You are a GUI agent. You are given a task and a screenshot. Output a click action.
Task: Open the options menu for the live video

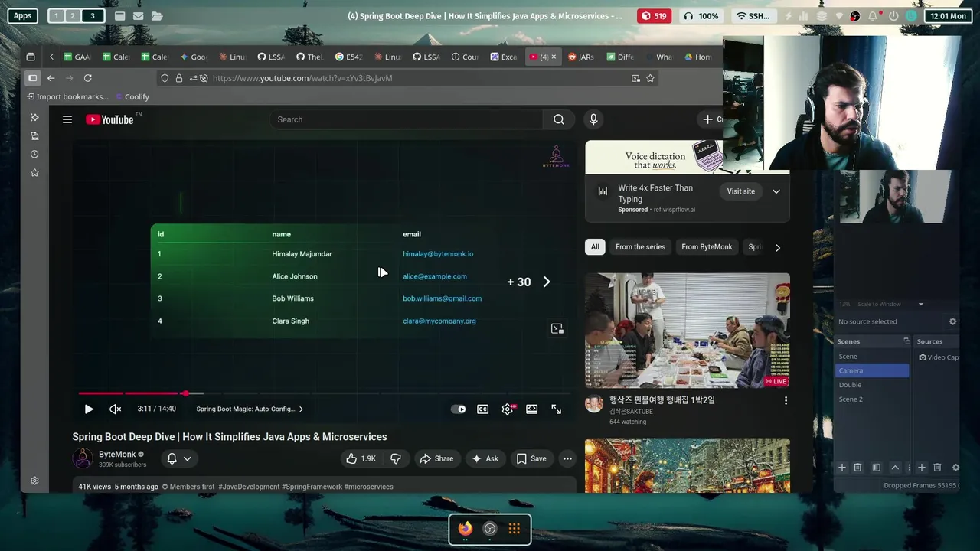[786, 400]
